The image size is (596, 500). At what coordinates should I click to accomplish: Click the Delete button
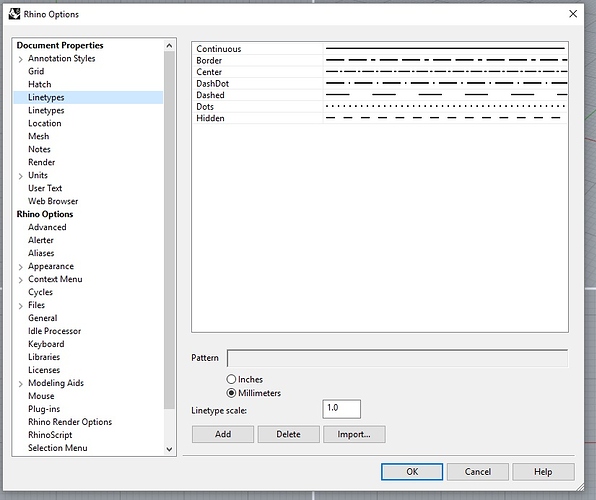(288, 434)
